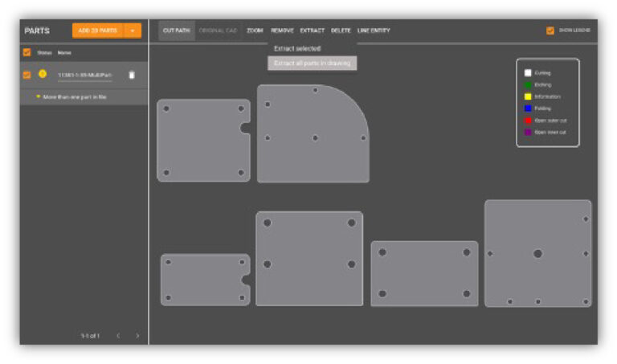Viewport: 617px width, 364px height.
Task: Choose Extract all parts in drawing
Action: pyautogui.click(x=312, y=63)
